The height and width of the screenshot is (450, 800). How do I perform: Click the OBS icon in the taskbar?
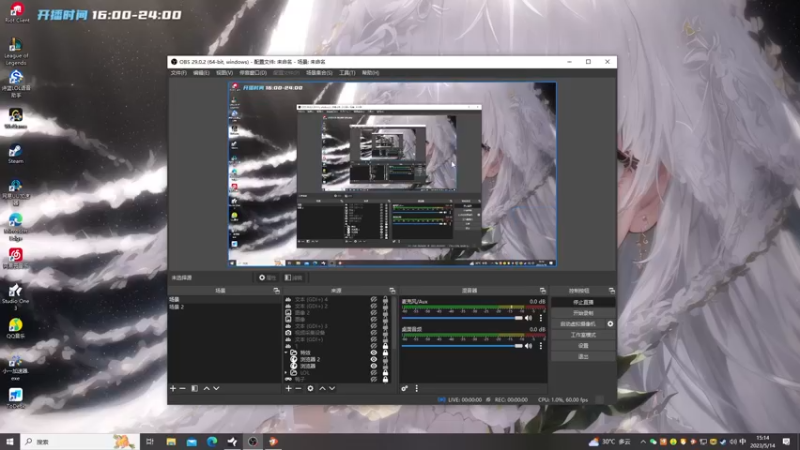point(253,441)
